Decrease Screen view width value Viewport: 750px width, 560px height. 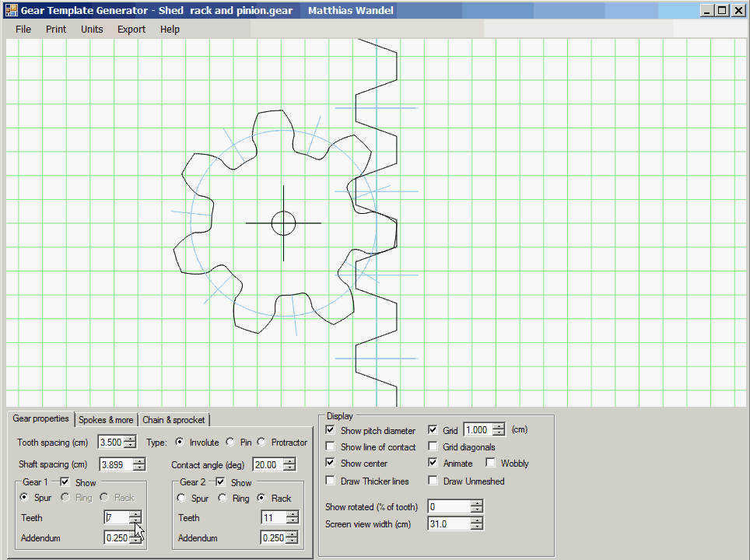tap(476, 527)
